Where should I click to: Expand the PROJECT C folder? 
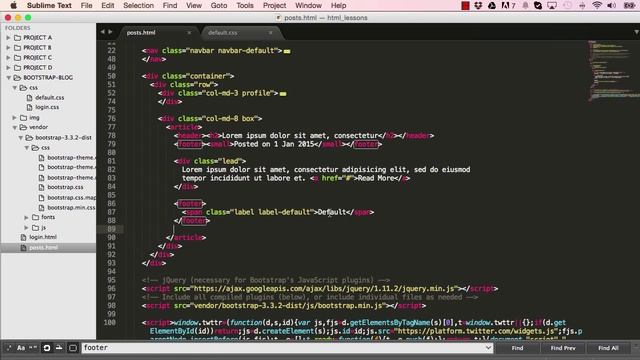[x=8, y=58]
